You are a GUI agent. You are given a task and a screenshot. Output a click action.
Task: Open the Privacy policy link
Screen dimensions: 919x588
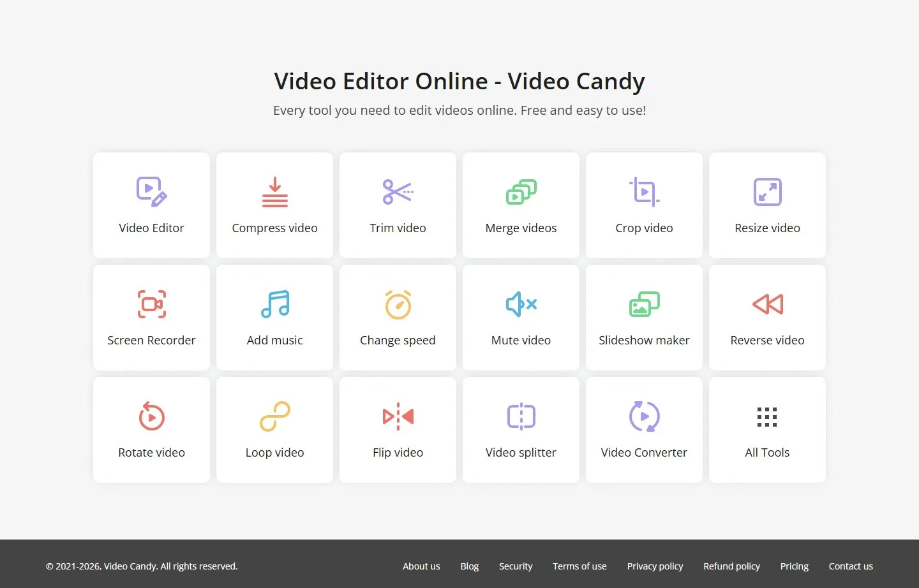click(655, 566)
